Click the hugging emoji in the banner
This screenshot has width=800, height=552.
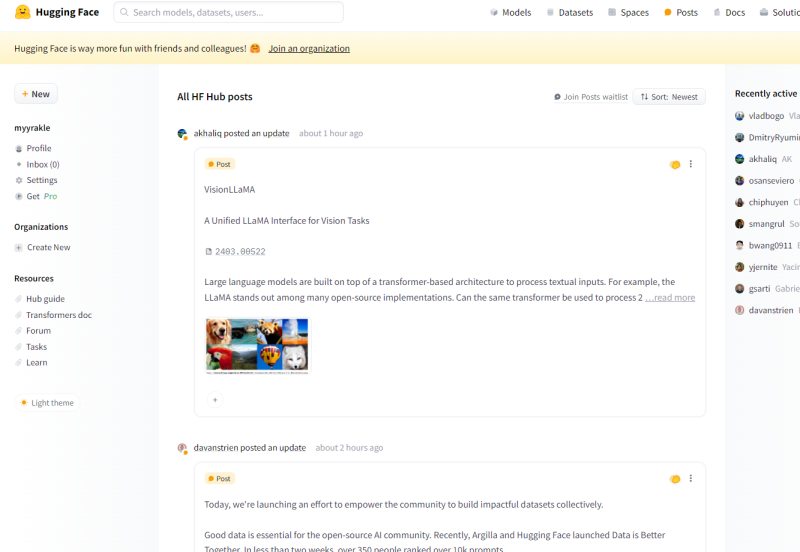pyautogui.click(x=255, y=48)
